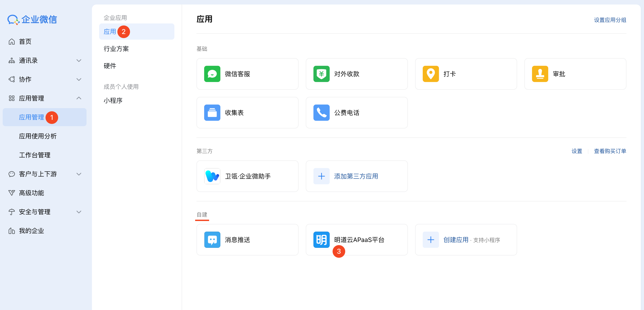
Task: Go to 应用使用分析 in sidebar
Action: [38, 136]
